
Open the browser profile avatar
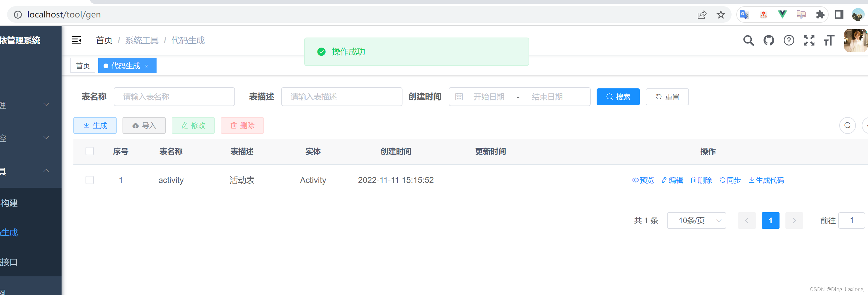[858, 14]
